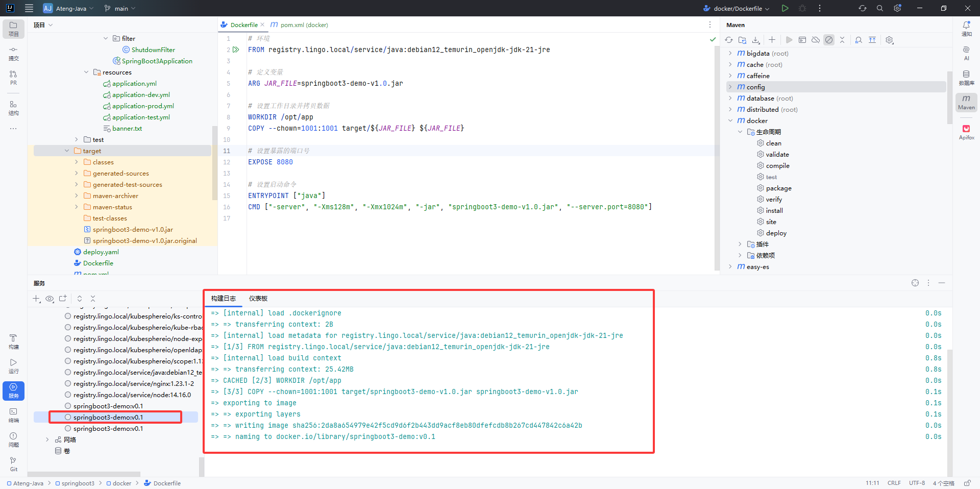Click the springboot3 breadcrumb in status bar
The height and width of the screenshot is (489, 980).
77,483
